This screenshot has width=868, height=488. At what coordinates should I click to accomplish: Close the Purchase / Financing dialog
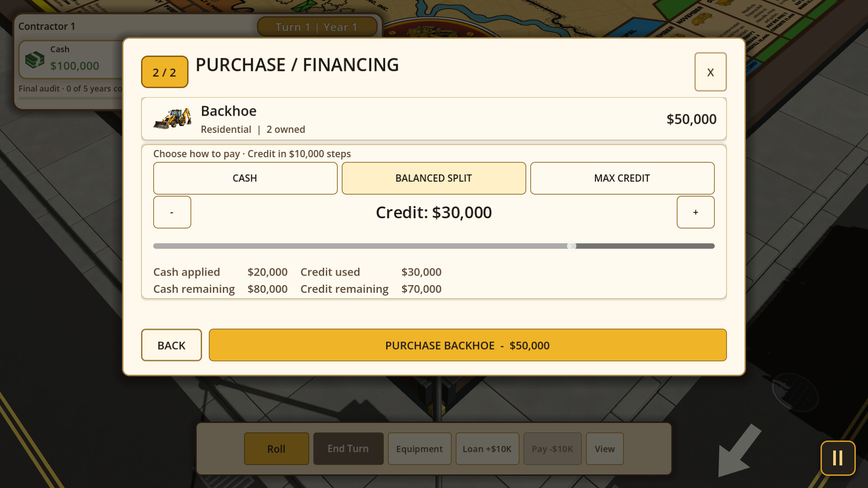710,72
